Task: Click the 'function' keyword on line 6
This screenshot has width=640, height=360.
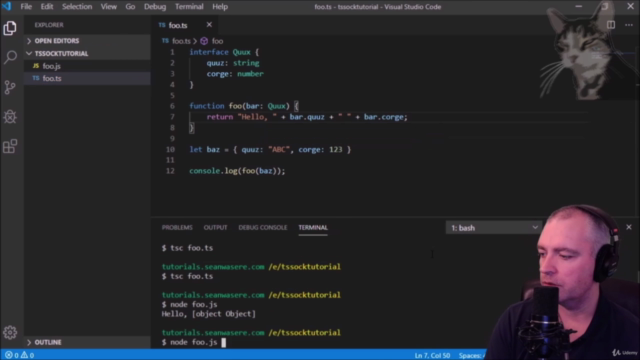Action: (207, 106)
